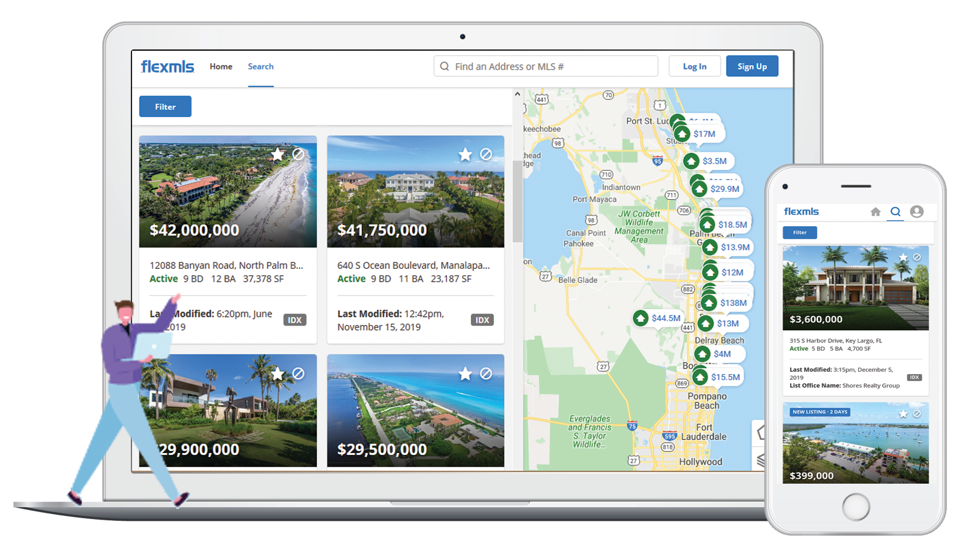Hide the $29,900,000 listing via ban icon
The image size is (968, 560).
(x=298, y=374)
